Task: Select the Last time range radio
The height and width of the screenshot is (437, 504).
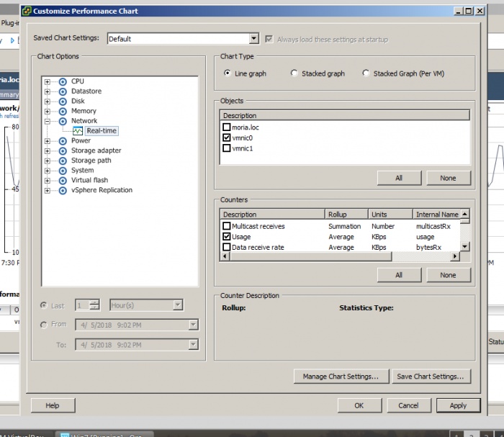Action: (x=44, y=305)
